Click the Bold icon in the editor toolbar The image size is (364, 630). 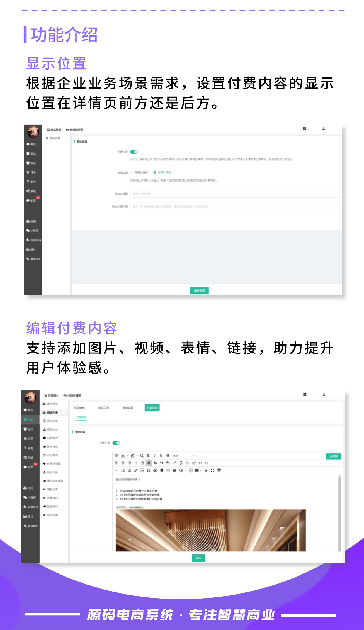click(148, 455)
